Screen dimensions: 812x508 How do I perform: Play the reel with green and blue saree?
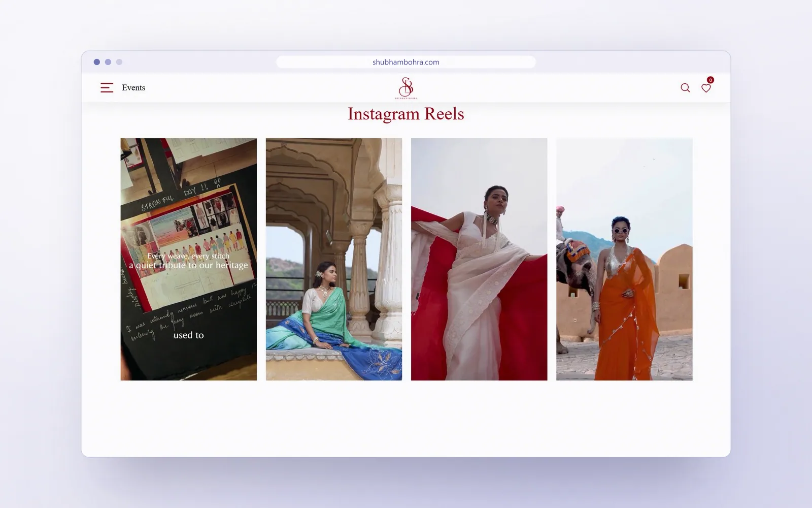(x=334, y=259)
